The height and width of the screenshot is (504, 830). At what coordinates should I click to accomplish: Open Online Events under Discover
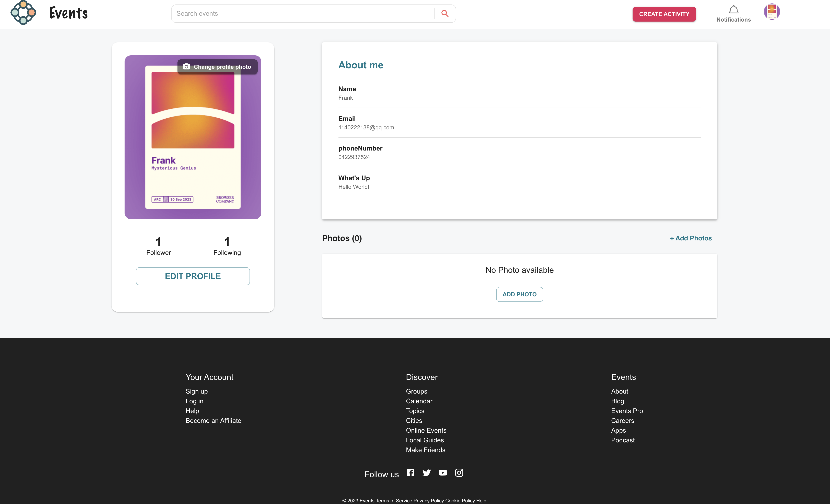426,430
